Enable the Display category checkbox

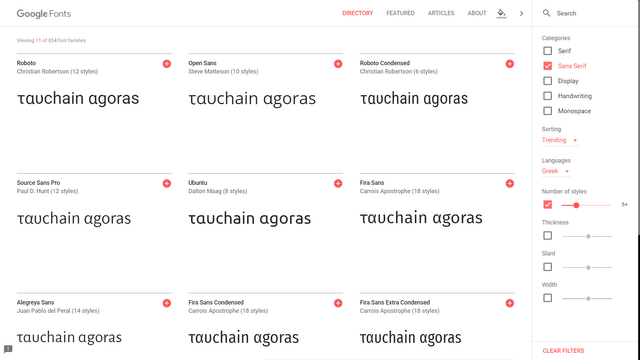tap(547, 81)
